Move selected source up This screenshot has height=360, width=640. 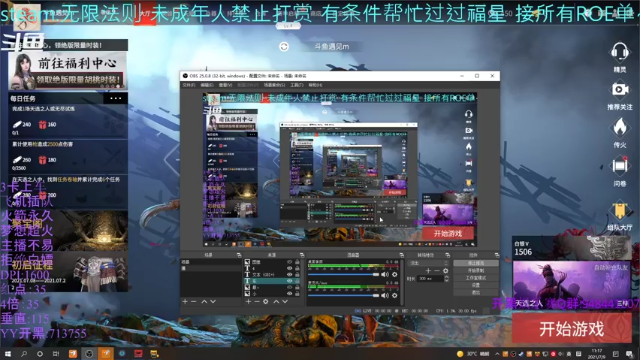coord(276,302)
